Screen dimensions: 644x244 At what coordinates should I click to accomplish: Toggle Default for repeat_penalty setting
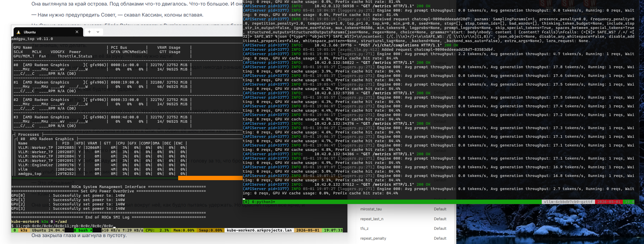point(440,238)
